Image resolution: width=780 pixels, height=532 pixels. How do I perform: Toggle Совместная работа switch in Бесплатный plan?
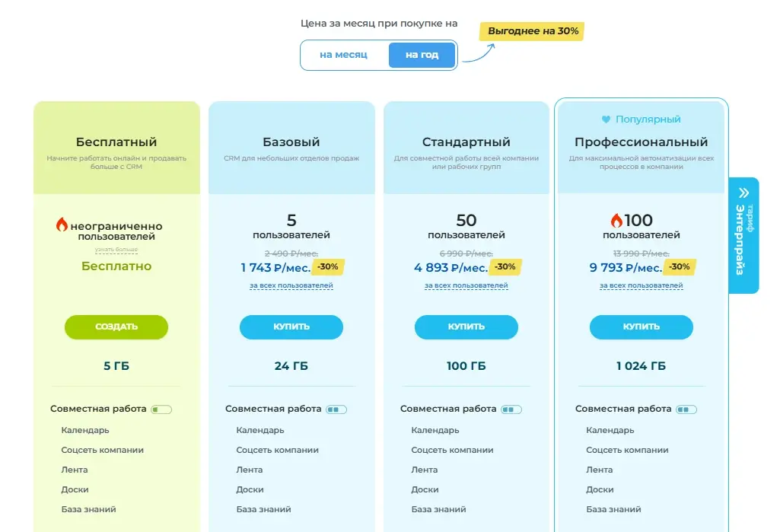(x=161, y=409)
